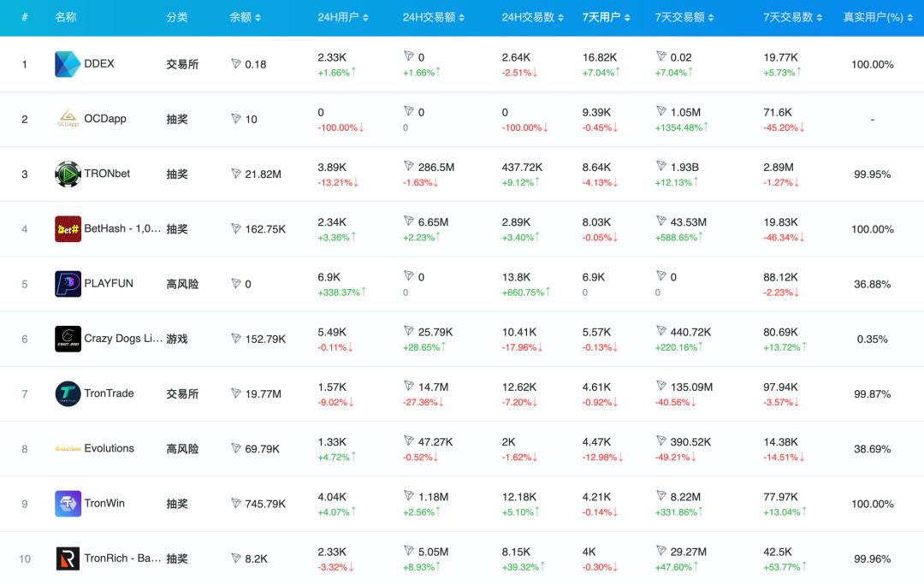Click the +660.75% transactions change for PLAYFUN
924x585 pixels.
tap(526, 292)
